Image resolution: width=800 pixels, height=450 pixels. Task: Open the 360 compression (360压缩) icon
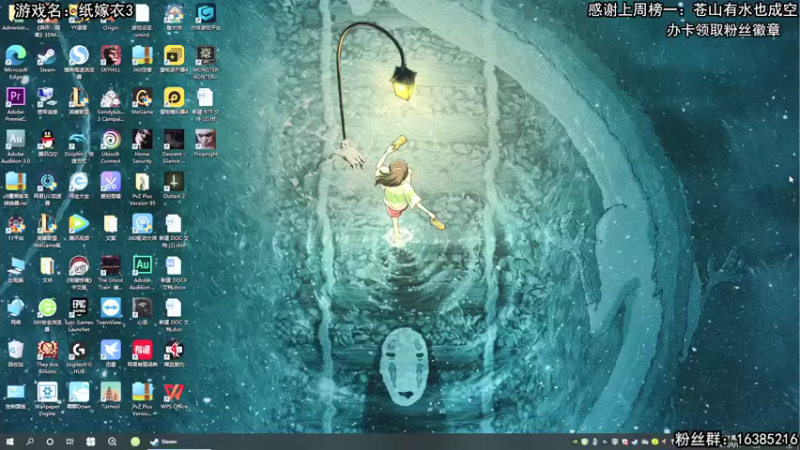(x=142, y=59)
